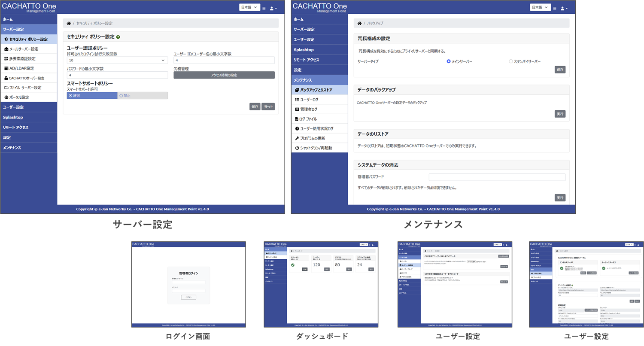The height and width of the screenshot is (346, 644).
Task: Click 保存 button in 冗長構成の設定 panel
Action: pyautogui.click(x=560, y=70)
